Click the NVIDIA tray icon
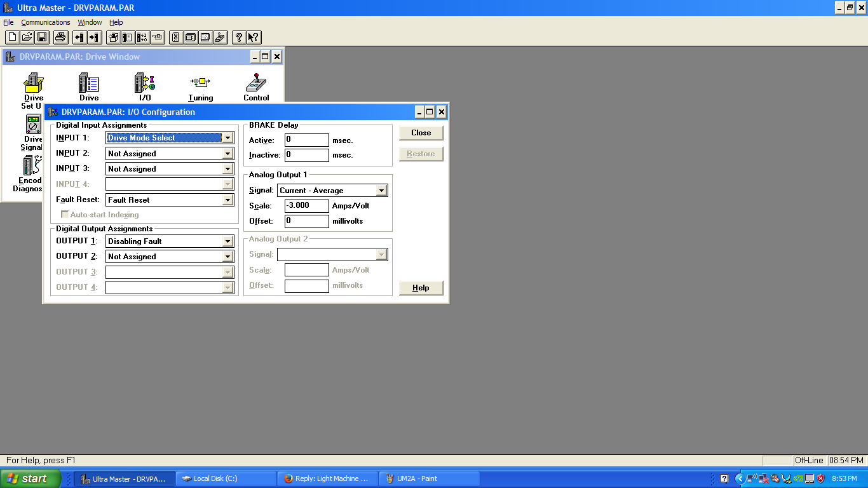Screen dimensions: 868x488 (x=798, y=478)
